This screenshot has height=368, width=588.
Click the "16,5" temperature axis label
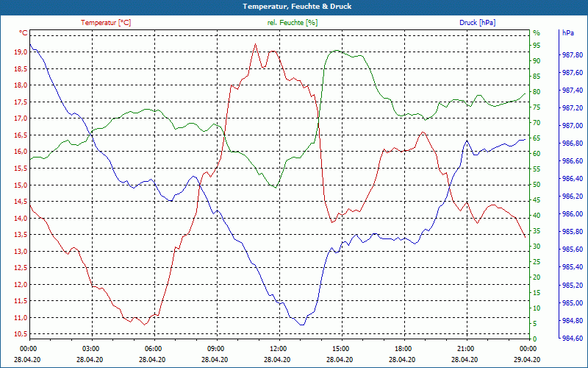pyautogui.click(x=21, y=135)
